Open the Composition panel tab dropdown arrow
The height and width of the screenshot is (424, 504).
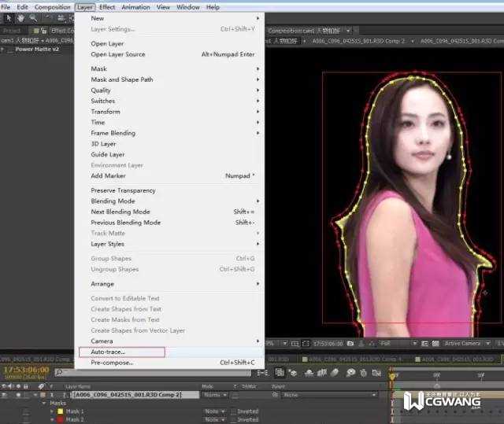click(x=348, y=31)
